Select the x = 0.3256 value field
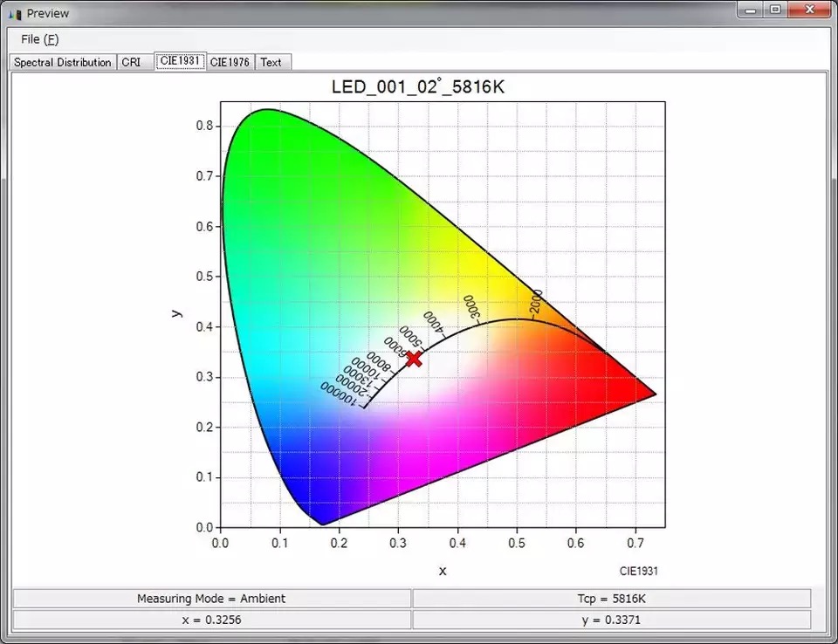The image size is (838, 644). click(211, 620)
